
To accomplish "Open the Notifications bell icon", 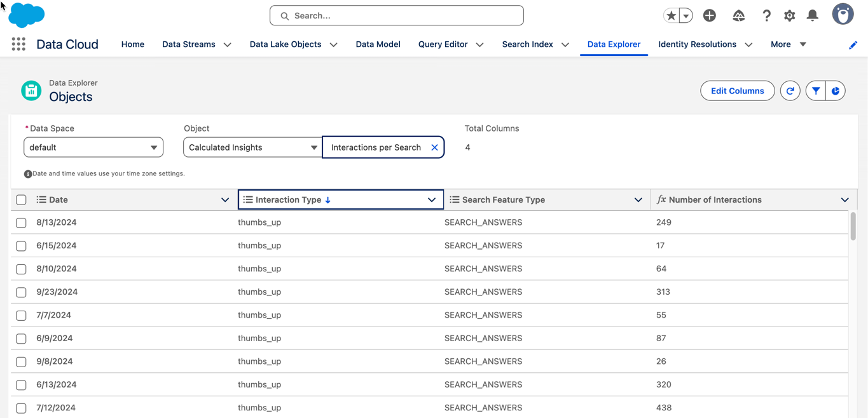I will pos(813,16).
